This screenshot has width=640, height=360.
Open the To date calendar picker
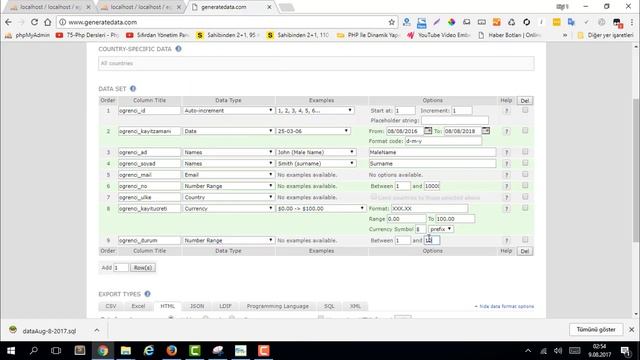(x=486, y=131)
